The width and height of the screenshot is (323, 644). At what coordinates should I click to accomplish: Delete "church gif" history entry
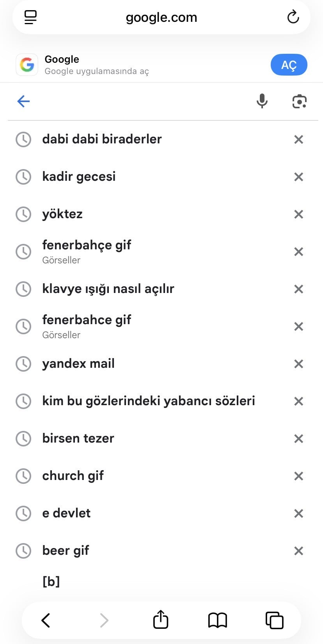(298, 476)
